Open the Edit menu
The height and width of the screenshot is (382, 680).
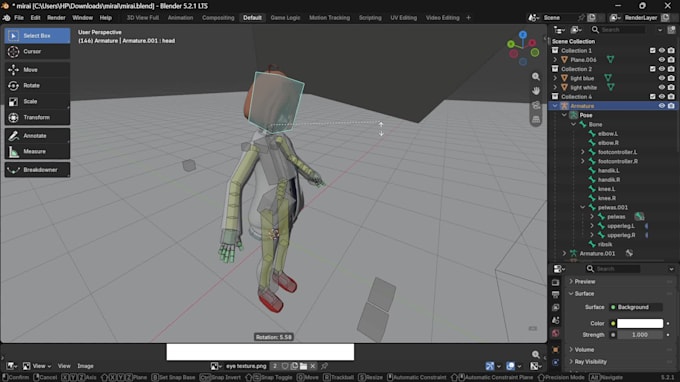click(36, 18)
